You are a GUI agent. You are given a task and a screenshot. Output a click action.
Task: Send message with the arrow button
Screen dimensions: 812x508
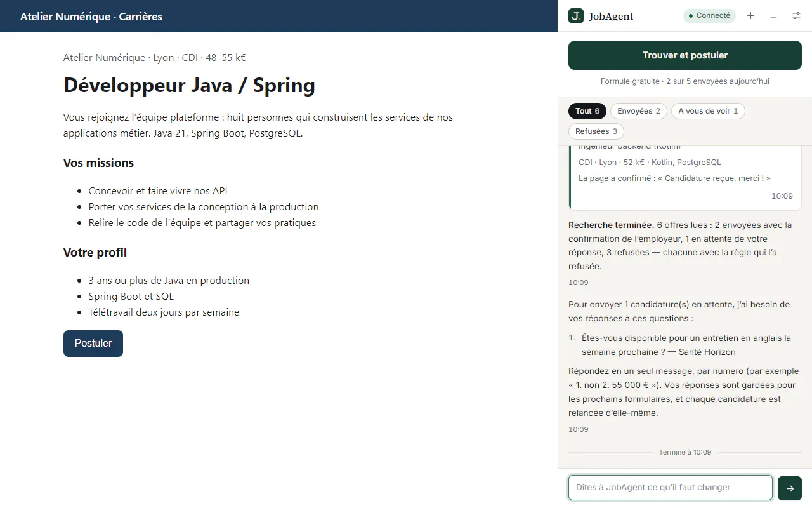790,488
